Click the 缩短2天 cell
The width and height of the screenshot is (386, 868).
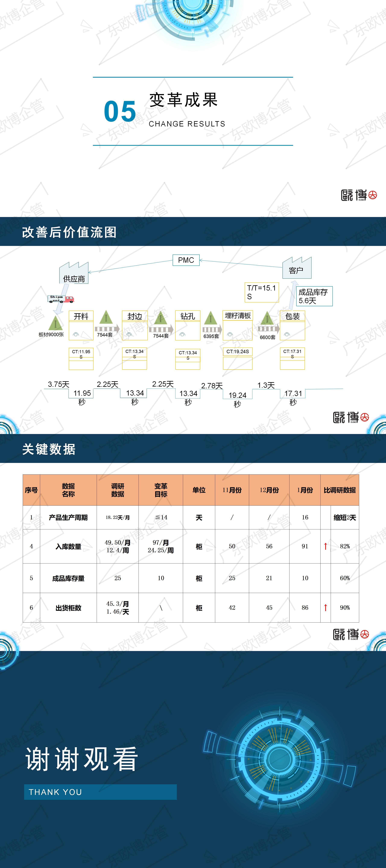(x=345, y=517)
